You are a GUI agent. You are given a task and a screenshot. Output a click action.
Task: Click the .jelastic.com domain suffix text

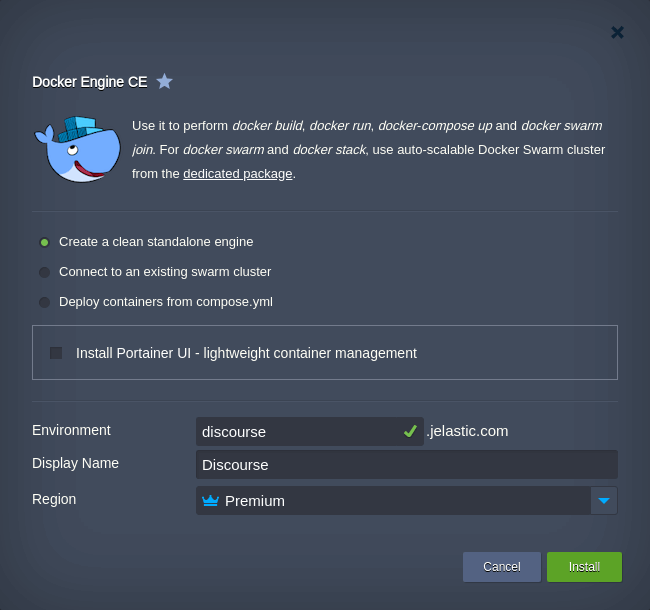tap(467, 431)
